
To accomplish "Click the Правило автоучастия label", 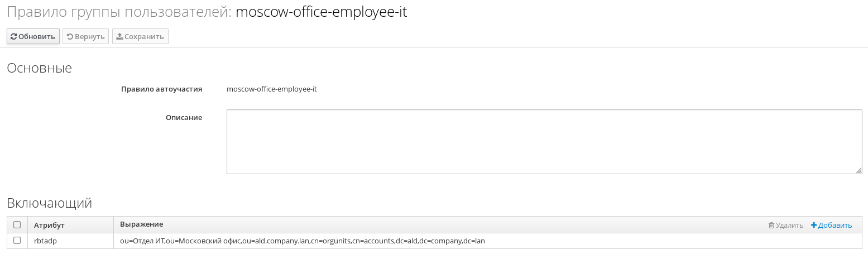I will [x=162, y=89].
